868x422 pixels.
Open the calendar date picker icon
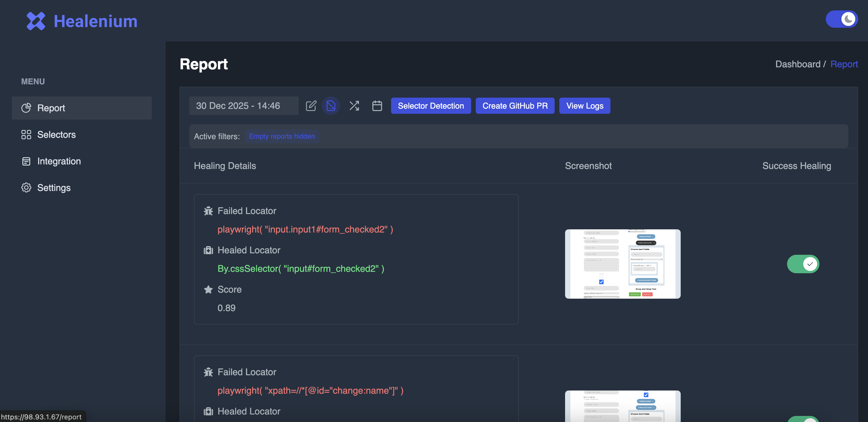pos(377,106)
